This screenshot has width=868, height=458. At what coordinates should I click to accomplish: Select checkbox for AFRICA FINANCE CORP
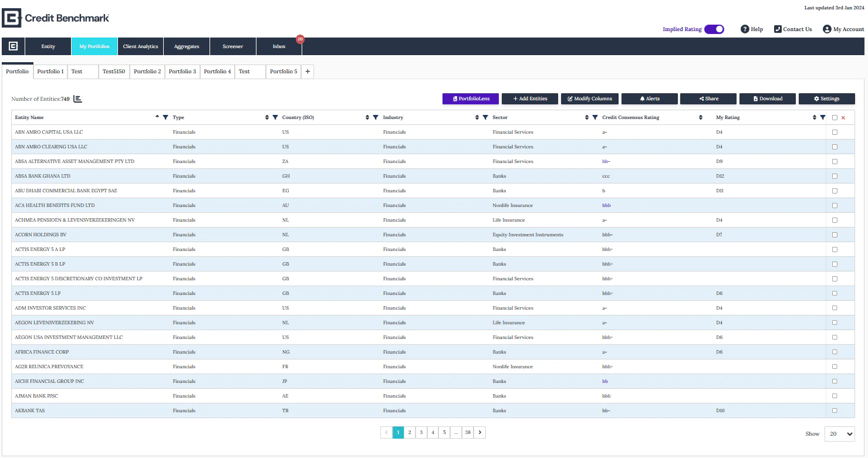(835, 352)
